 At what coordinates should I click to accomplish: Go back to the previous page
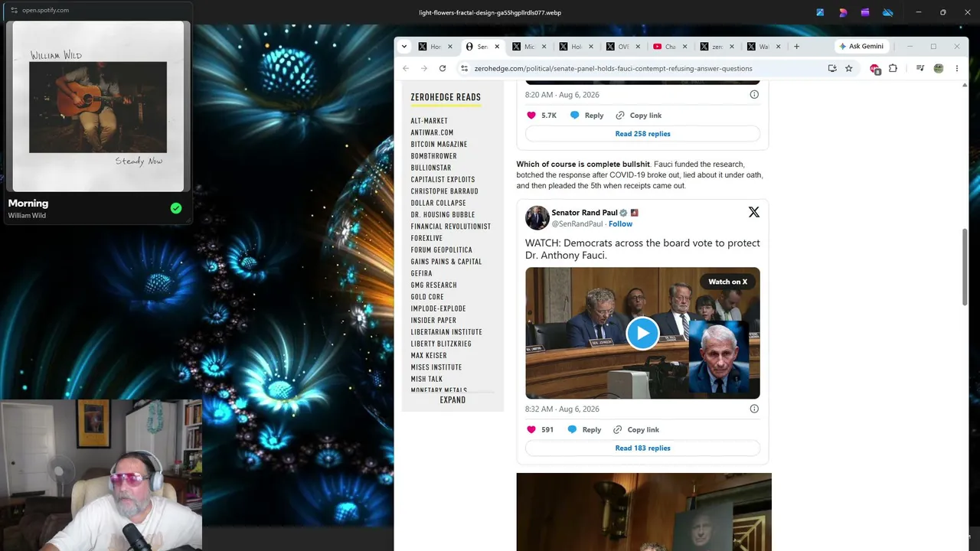(406, 68)
